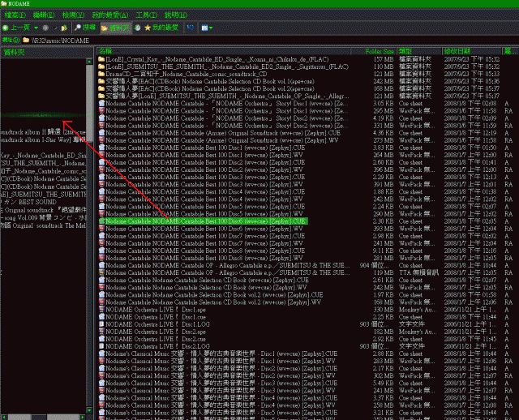Go back with the 上一頁 arrow button
This screenshot has height=420, width=519.
[16, 28]
